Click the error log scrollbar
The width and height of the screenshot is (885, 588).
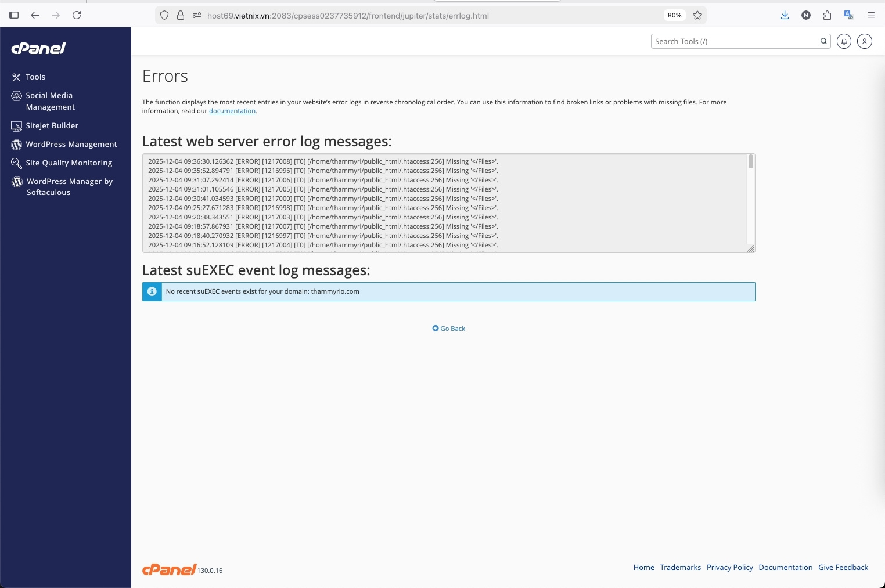pos(750,163)
